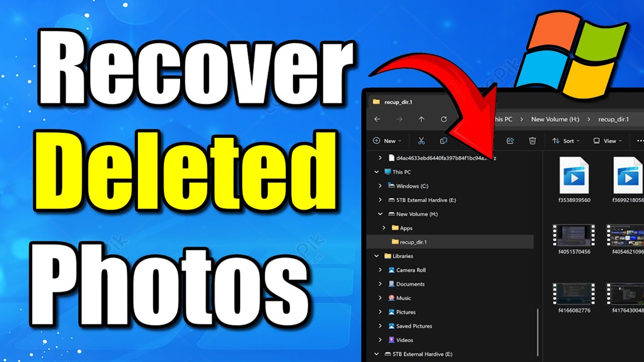The height and width of the screenshot is (362, 644).
Task: Open the Sort dropdown menu
Action: [x=566, y=141]
